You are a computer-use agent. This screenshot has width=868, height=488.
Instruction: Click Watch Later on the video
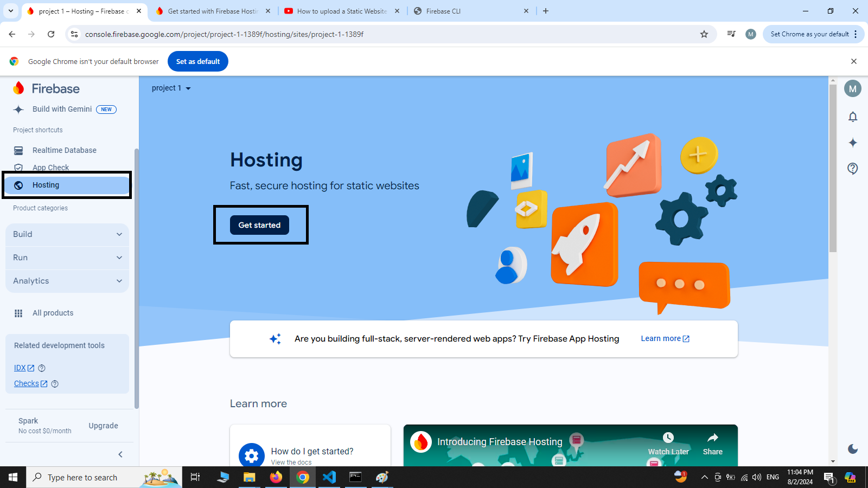[x=668, y=442]
